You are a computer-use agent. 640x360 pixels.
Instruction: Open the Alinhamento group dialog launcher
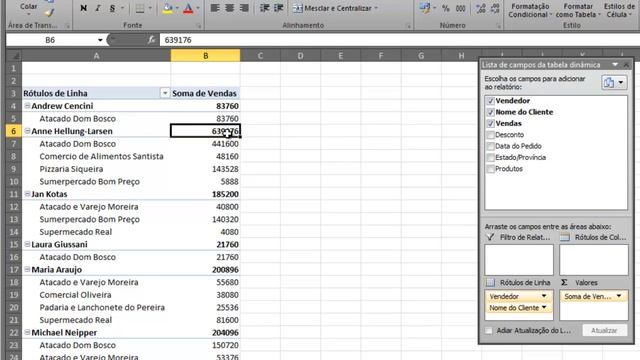coord(409,26)
